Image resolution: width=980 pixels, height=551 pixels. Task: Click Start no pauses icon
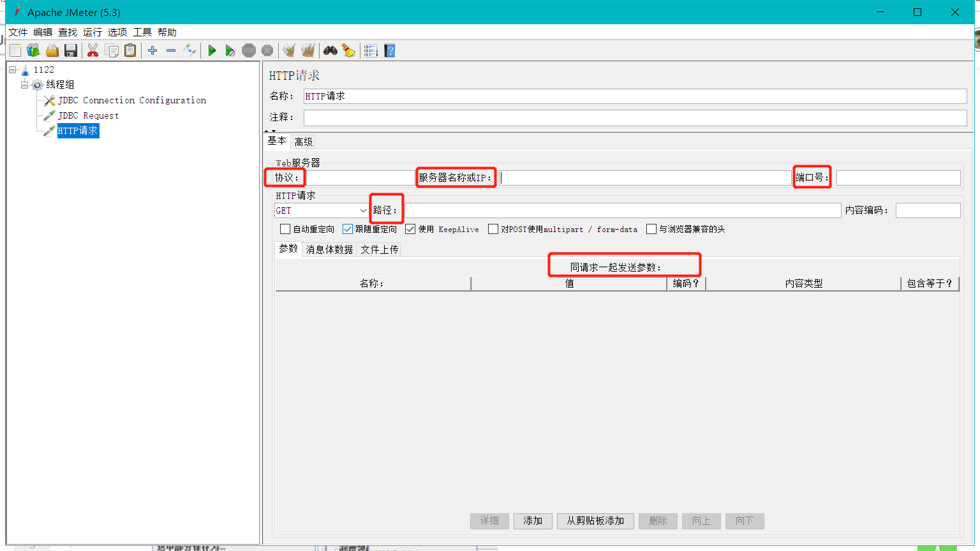tap(230, 50)
